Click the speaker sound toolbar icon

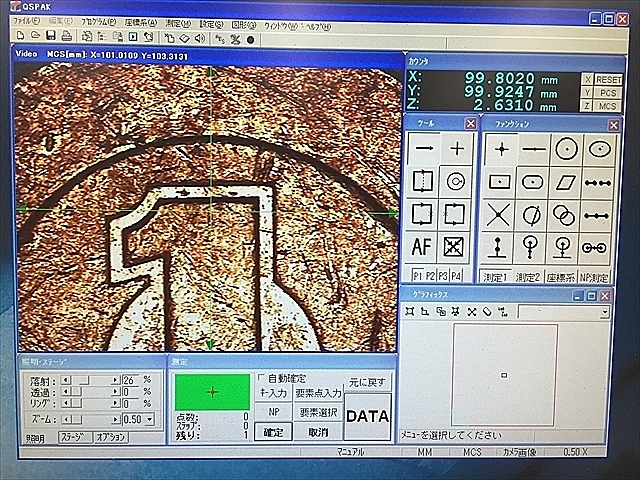200,38
